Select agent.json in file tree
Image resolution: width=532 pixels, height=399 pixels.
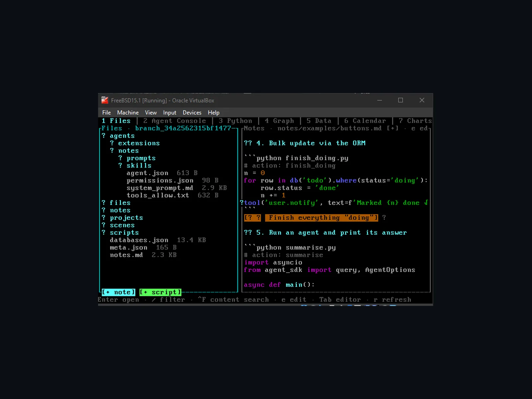pyautogui.click(x=147, y=173)
